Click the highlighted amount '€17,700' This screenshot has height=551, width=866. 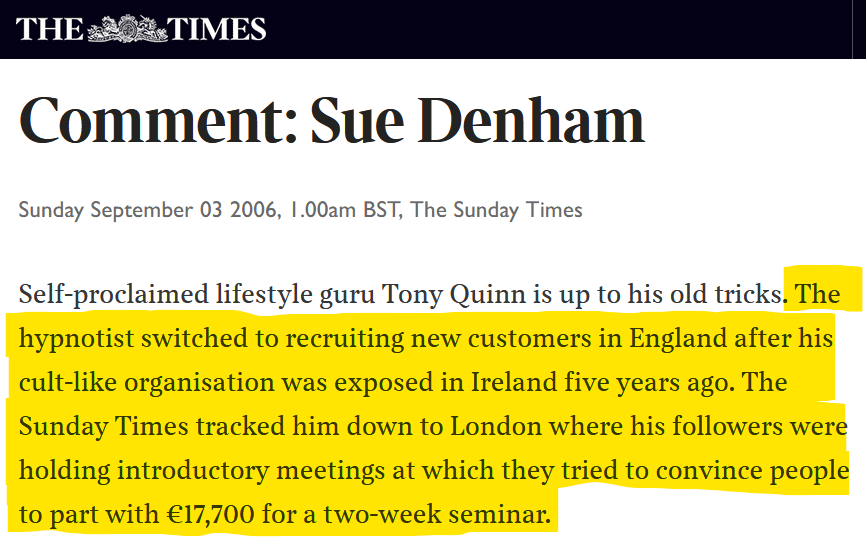pos(210,515)
